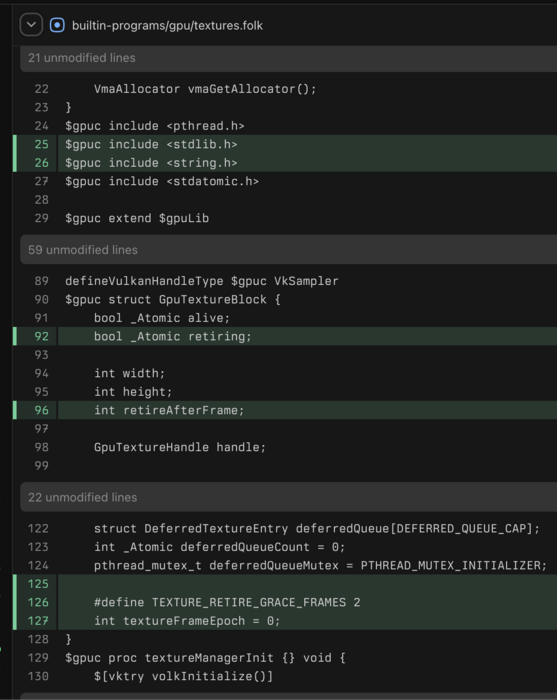Select line number 22
Image resolution: width=557 pixels, height=700 pixels.
[42, 89]
